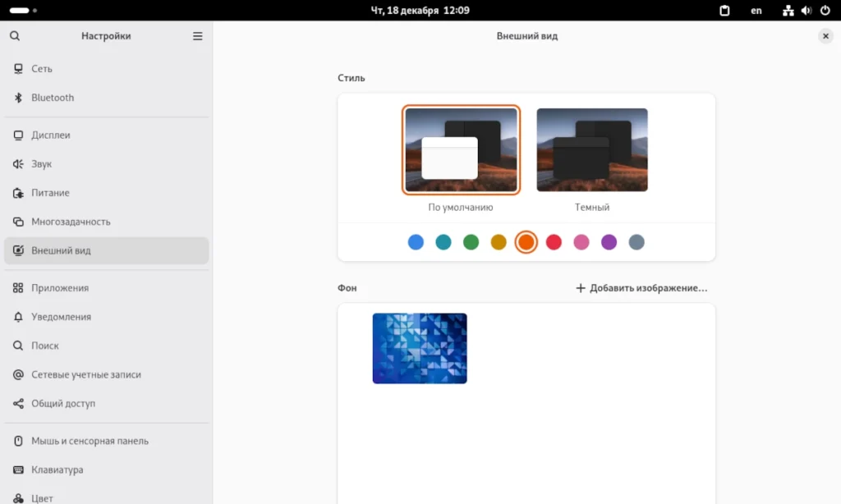Click the Общий доступ share icon
The image size is (841, 504).
point(18,404)
